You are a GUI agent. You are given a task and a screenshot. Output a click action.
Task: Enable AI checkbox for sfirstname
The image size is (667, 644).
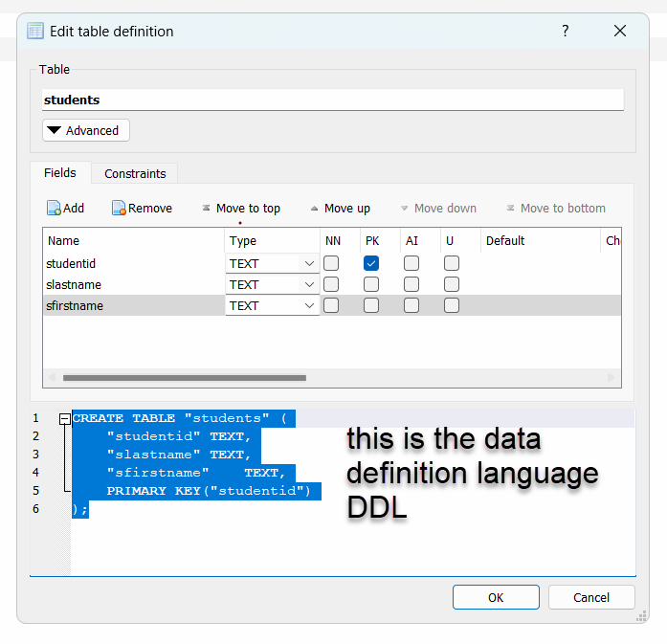point(411,305)
